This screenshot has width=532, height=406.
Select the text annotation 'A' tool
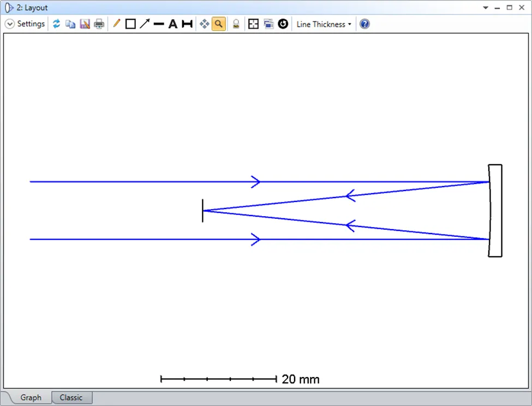(173, 24)
